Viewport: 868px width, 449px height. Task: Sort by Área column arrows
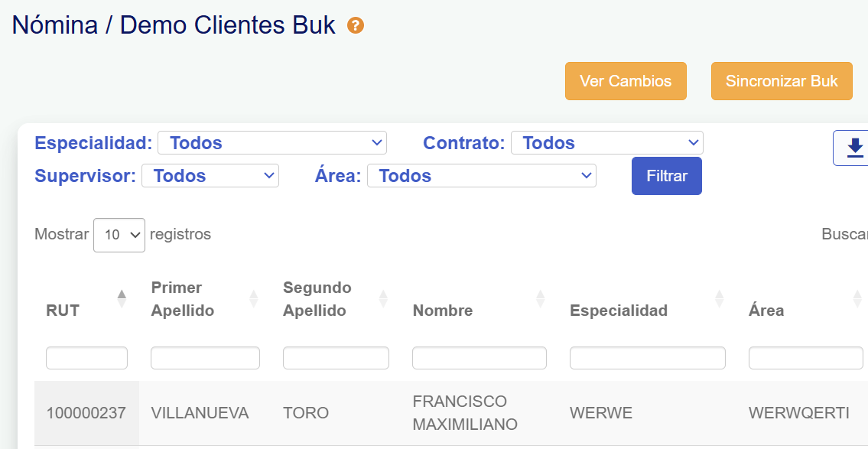857,298
